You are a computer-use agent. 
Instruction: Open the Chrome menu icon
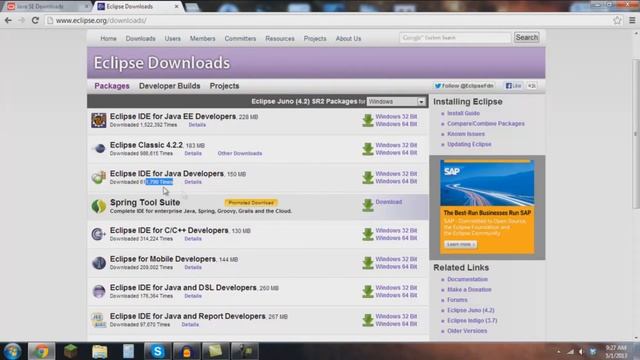(632, 20)
